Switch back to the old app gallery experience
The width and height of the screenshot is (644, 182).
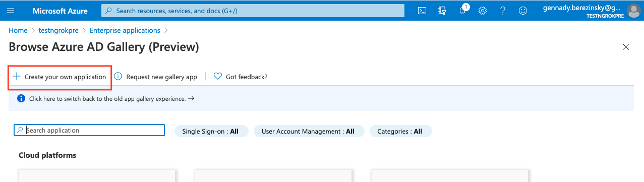tap(112, 99)
